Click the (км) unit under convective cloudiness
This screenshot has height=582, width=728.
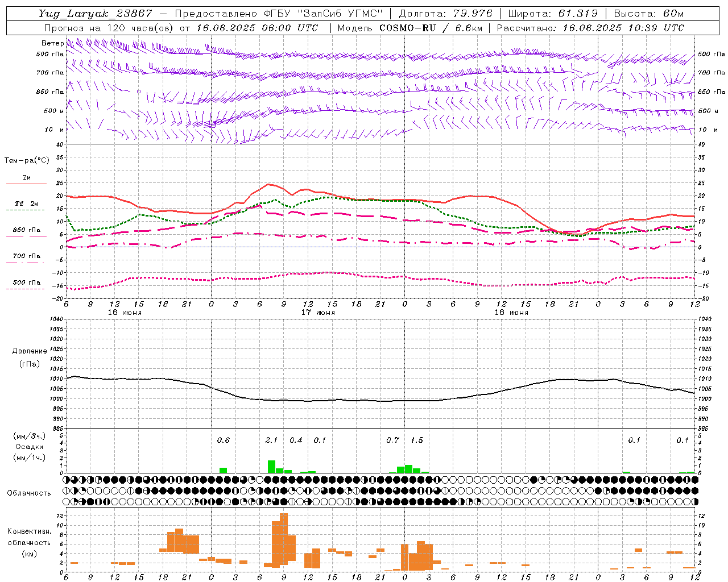(x=29, y=554)
